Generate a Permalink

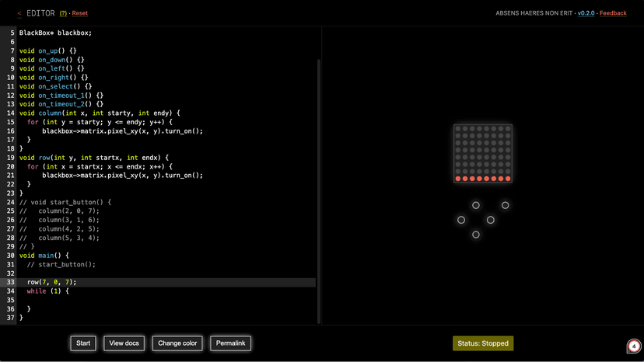(x=230, y=343)
